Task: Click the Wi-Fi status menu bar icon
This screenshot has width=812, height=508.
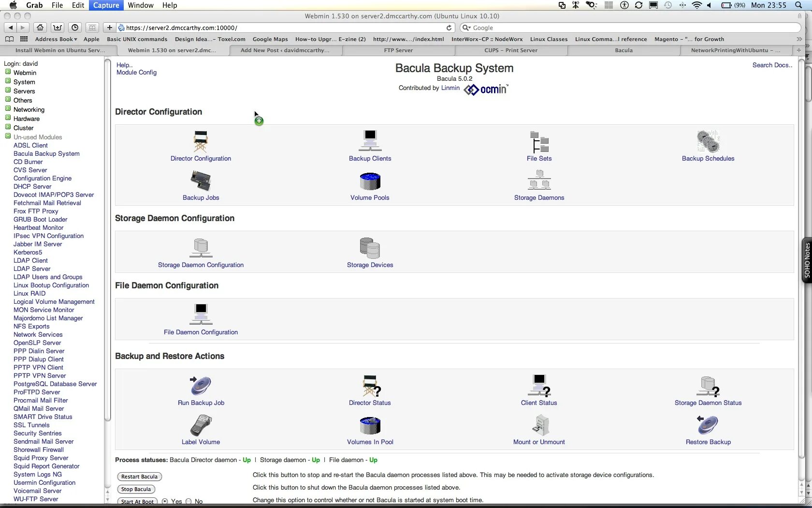Action: tap(696, 5)
